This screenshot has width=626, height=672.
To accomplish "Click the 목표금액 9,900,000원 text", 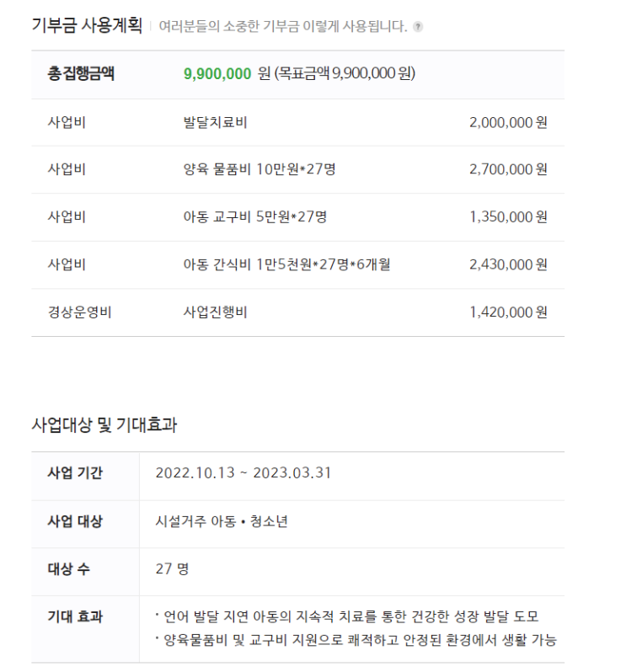I will coord(345,74).
